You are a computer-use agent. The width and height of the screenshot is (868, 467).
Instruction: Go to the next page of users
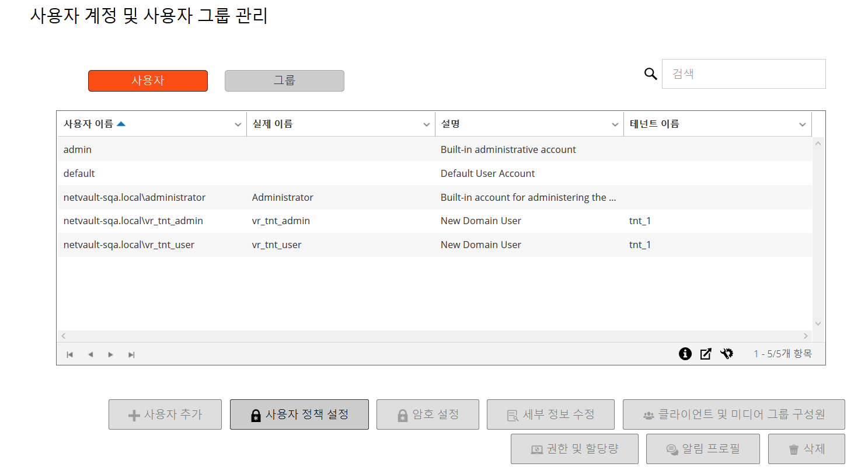(x=111, y=354)
